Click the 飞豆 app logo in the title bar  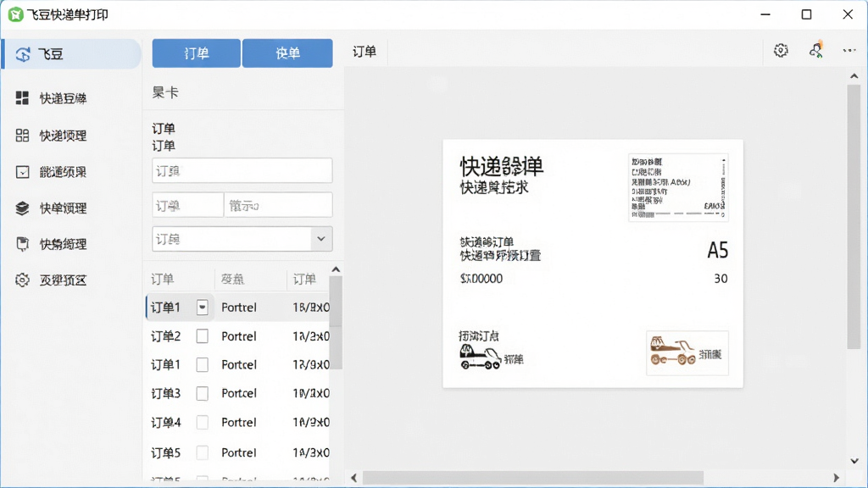[x=15, y=14]
